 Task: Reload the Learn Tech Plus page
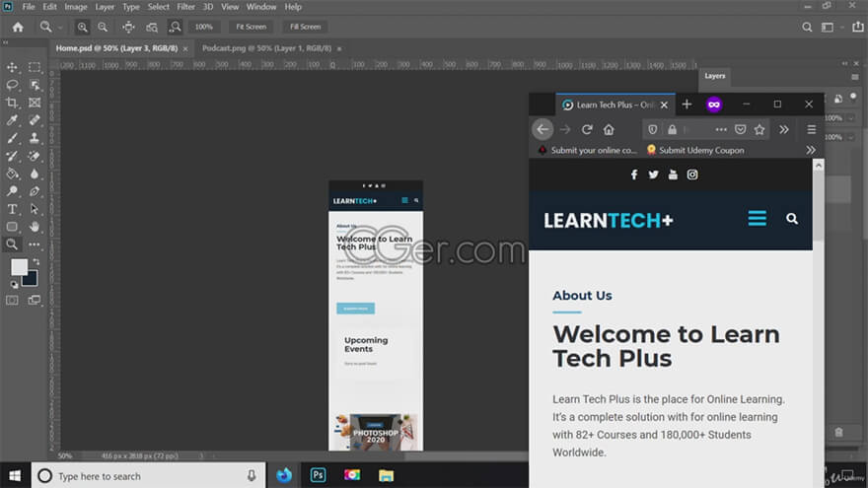(x=587, y=129)
